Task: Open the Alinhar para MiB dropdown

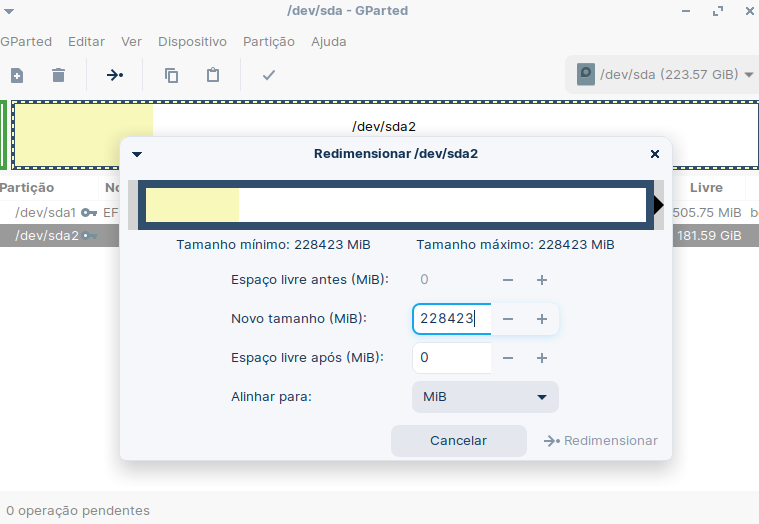Action: coord(485,397)
